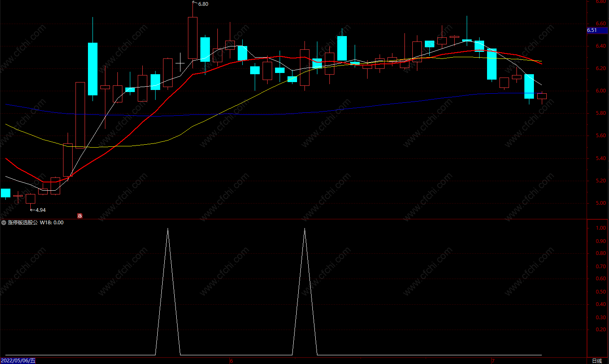Click the 5.80 price axis label

[601, 113]
